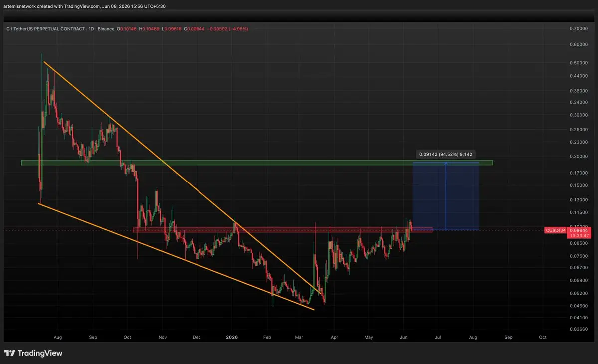Click the 0.38000 price axis label
Viewport: 598px width, 364px height.
click(x=578, y=91)
